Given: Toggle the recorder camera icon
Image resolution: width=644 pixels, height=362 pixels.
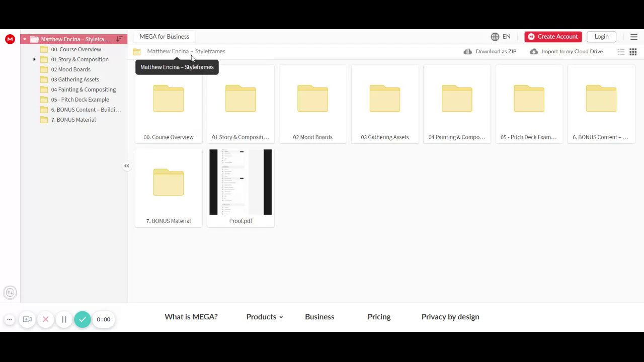Looking at the screenshot, I should click(x=27, y=319).
